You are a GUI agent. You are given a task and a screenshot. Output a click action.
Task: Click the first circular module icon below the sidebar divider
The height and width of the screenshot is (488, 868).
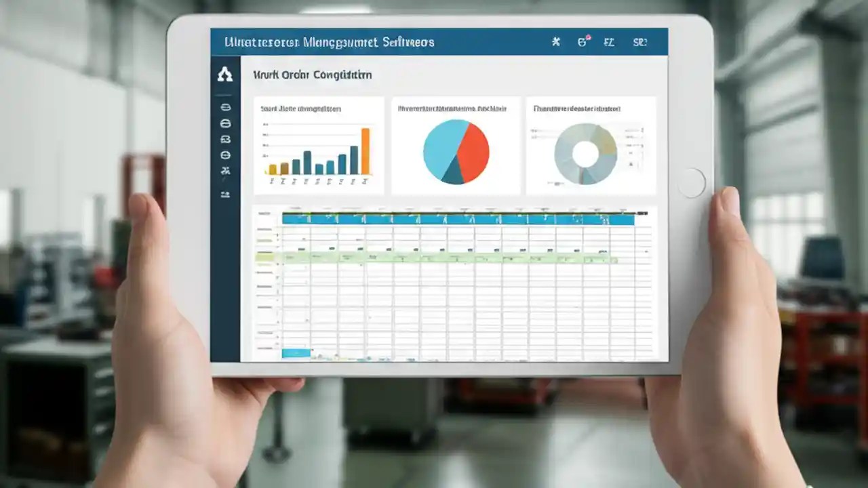[x=225, y=106]
